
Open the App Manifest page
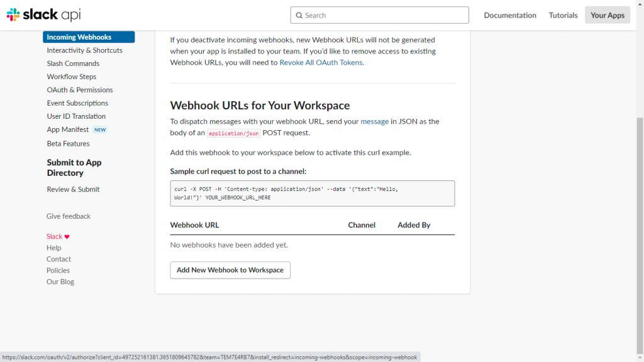coord(68,129)
